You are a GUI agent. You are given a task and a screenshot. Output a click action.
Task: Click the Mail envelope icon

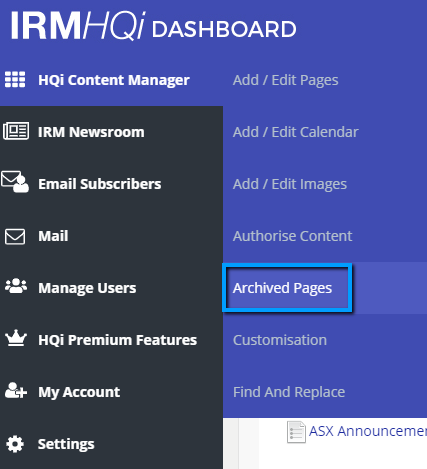tap(15, 237)
